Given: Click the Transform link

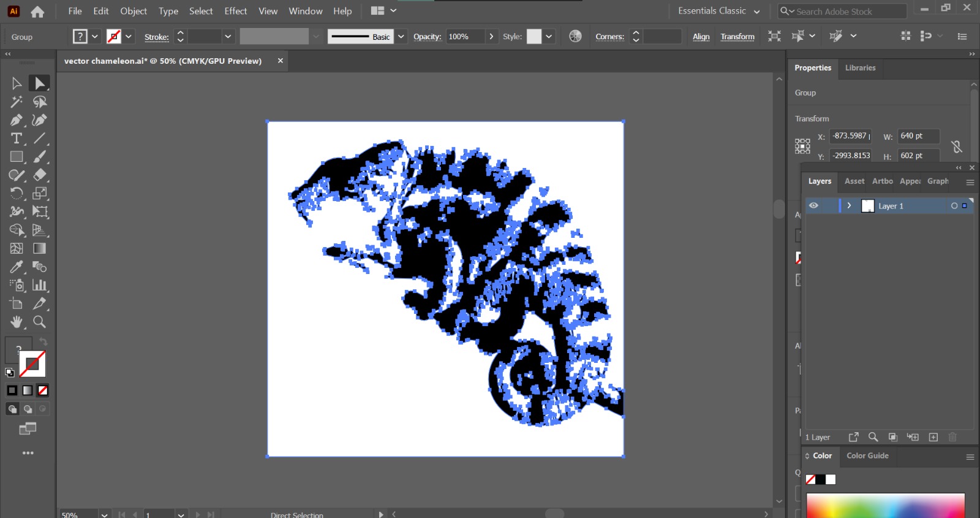Looking at the screenshot, I should point(737,37).
